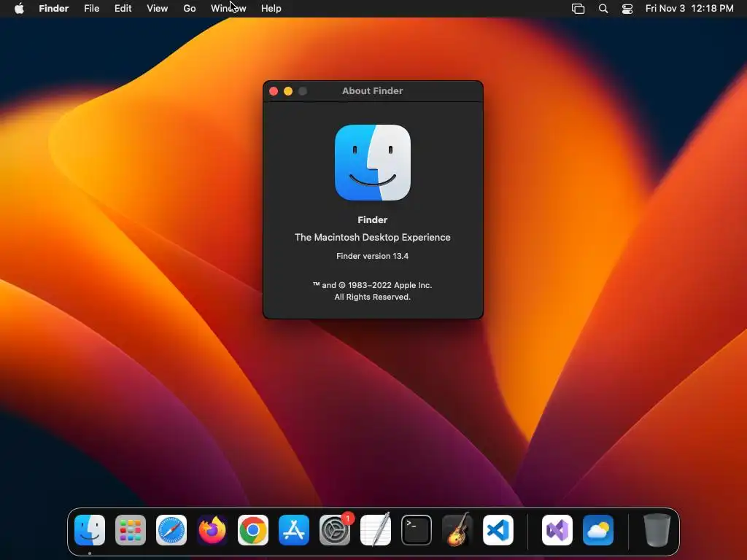This screenshot has width=747, height=560.
Task: Open Finder from the dock
Action: (x=90, y=530)
